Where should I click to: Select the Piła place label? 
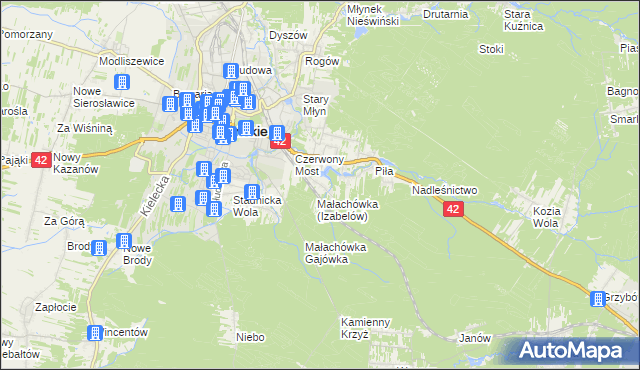384,171
